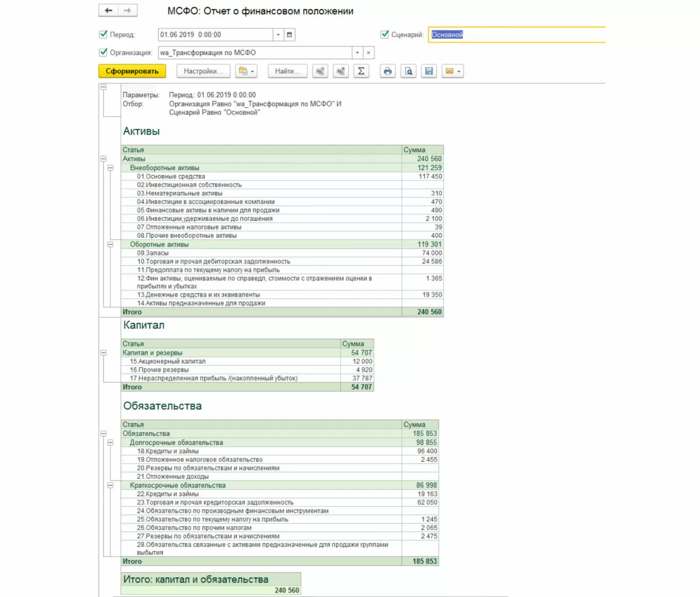Viewport: 700px width, 597px height.
Task: Open the Период date dropdown arrow
Action: 278,34
